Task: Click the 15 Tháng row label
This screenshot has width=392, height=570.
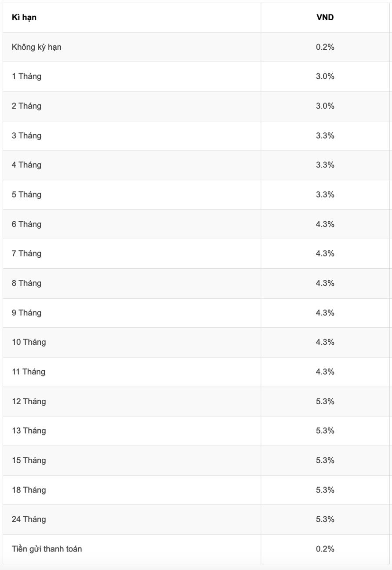Action: [29, 460]
